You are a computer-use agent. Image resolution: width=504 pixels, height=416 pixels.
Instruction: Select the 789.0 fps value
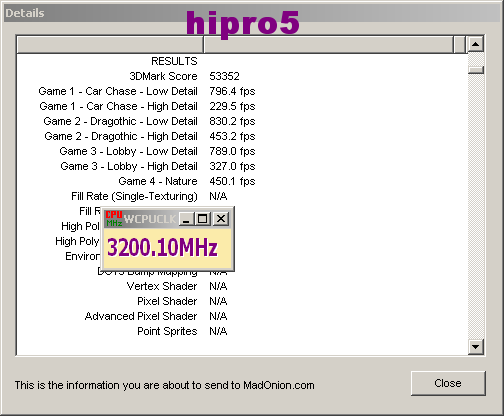232,151
